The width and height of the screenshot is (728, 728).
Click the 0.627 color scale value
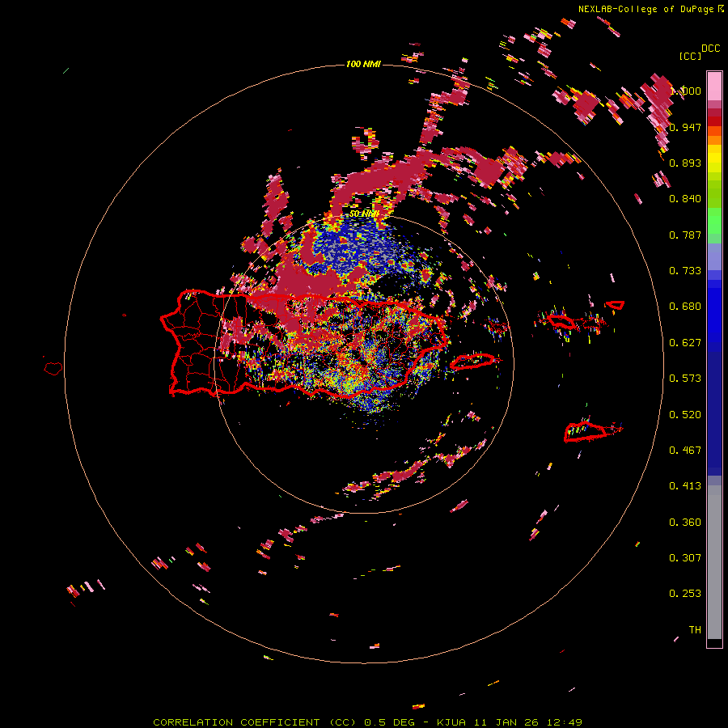point(685,342)
